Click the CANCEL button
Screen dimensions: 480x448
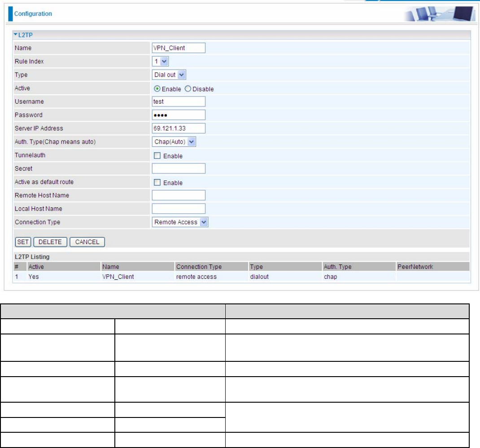coord(87,242)
